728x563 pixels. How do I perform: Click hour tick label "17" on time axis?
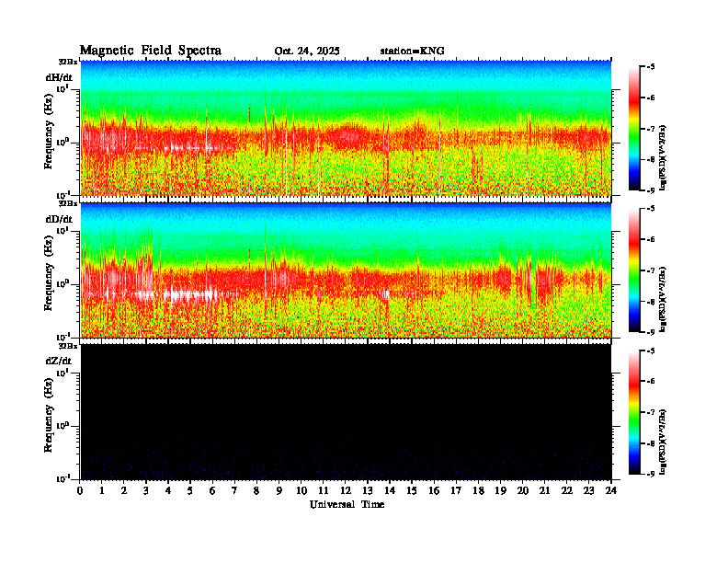point(456,490)
